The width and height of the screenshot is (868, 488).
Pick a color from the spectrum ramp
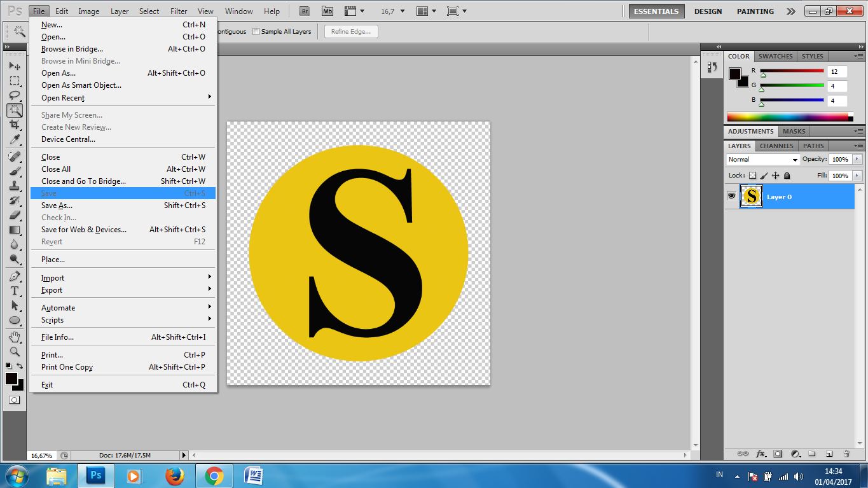(789, 116)
